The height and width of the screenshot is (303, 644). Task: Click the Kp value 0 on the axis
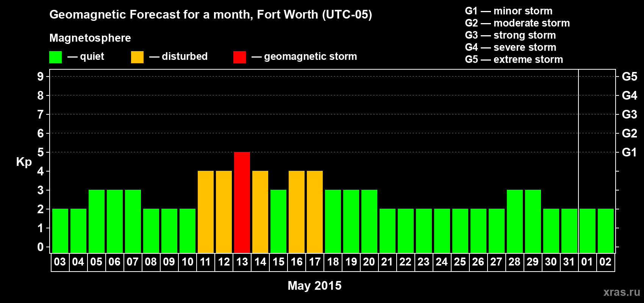pyautogui.click(x=41, y=247)
